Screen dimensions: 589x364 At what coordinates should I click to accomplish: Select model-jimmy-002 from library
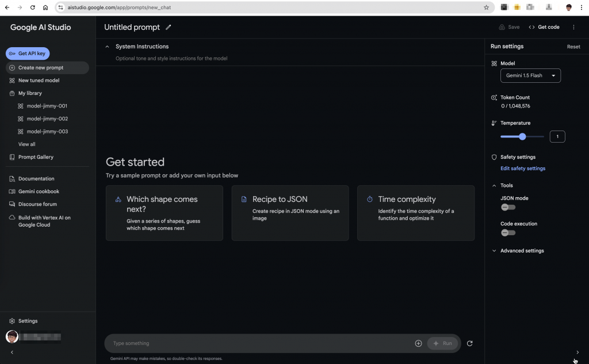click(x=47, y=118)
